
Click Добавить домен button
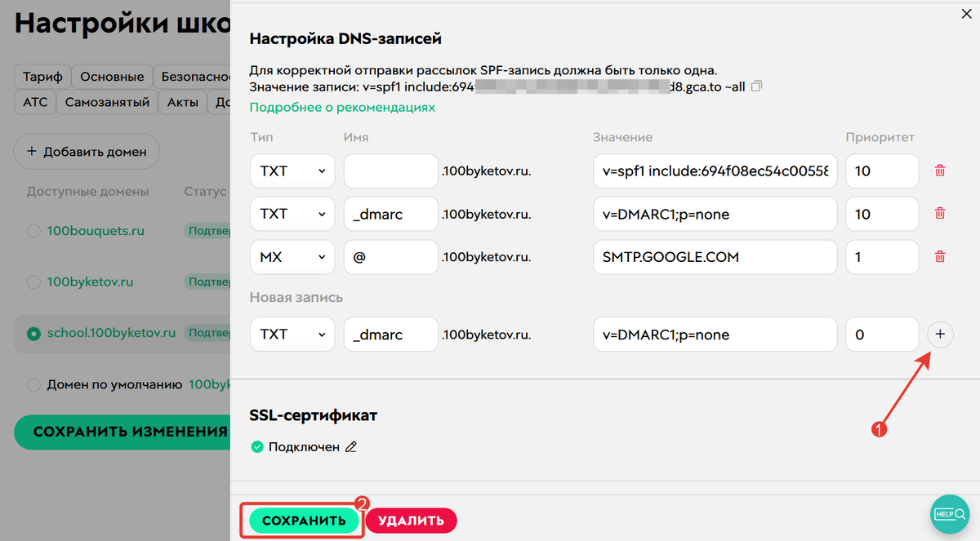(87, 151)
